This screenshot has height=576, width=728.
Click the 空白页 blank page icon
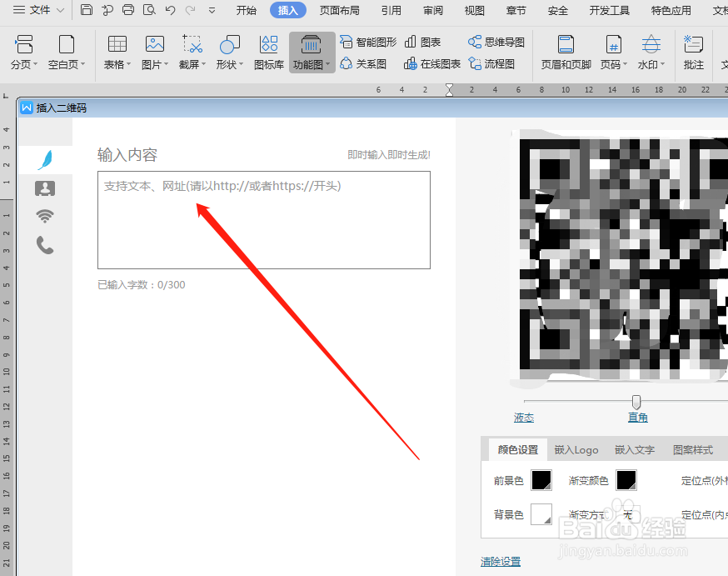pyautogui.click(x=67, y=44)
